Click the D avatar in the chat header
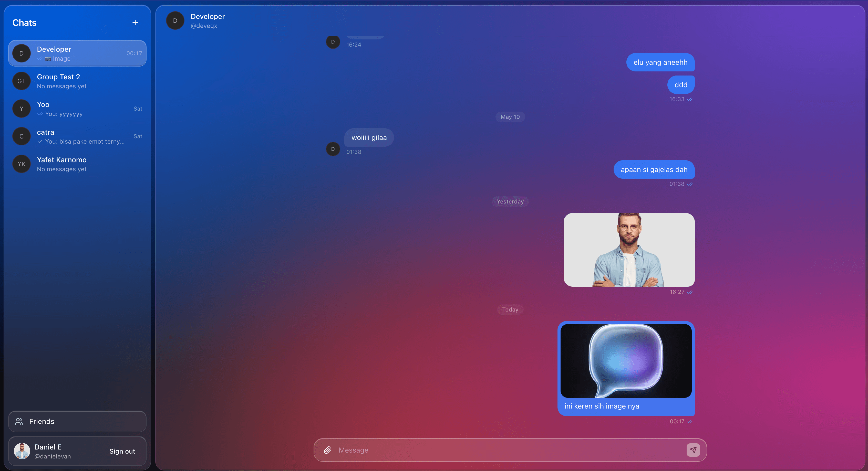868x471 pixels. tap(175, 20)
